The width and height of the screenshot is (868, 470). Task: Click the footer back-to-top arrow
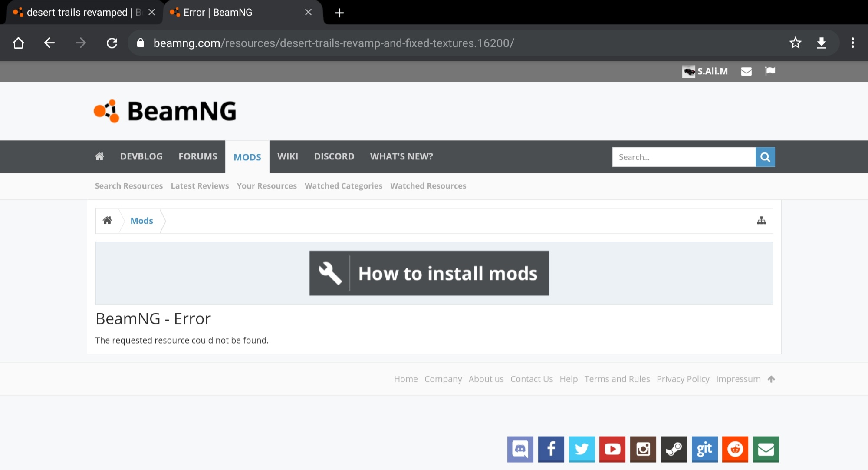(x=771, y=379)
